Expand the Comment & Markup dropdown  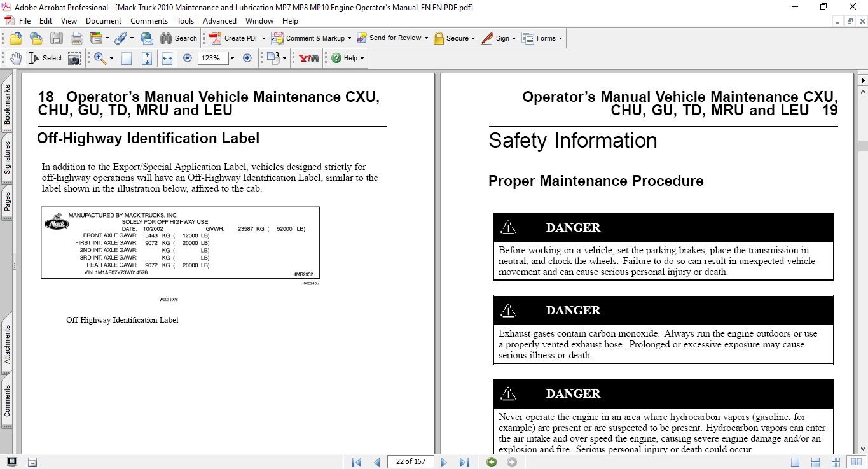tap(349, 38)
